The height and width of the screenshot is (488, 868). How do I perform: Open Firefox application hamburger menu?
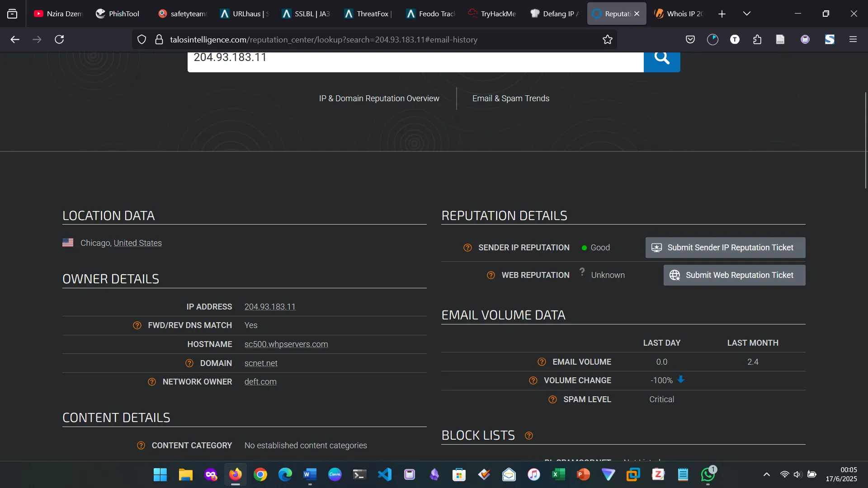(x=853, y=40)
